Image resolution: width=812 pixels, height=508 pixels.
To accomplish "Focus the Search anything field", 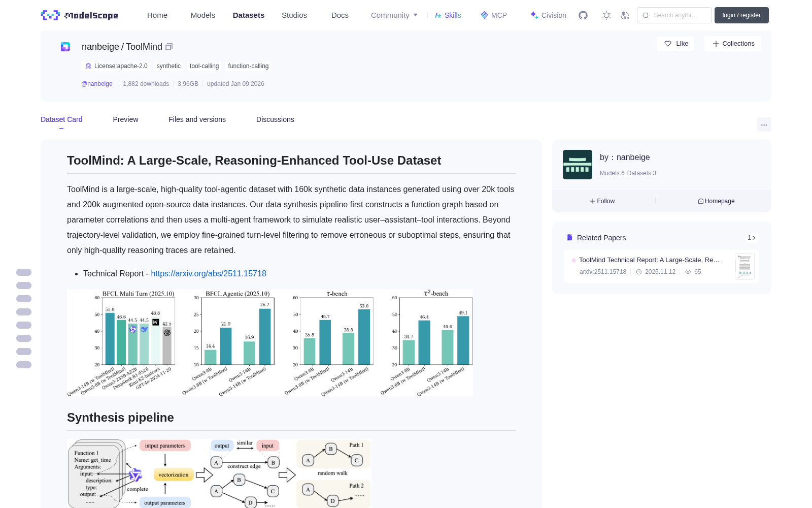I will pyautogui.click(x=674, y=15).
